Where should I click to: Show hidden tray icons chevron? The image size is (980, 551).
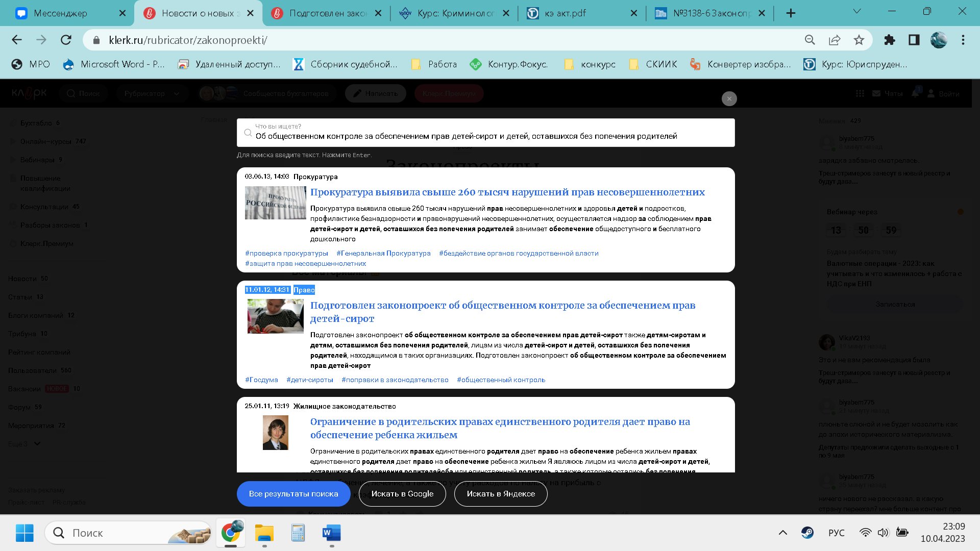(782, 533)
